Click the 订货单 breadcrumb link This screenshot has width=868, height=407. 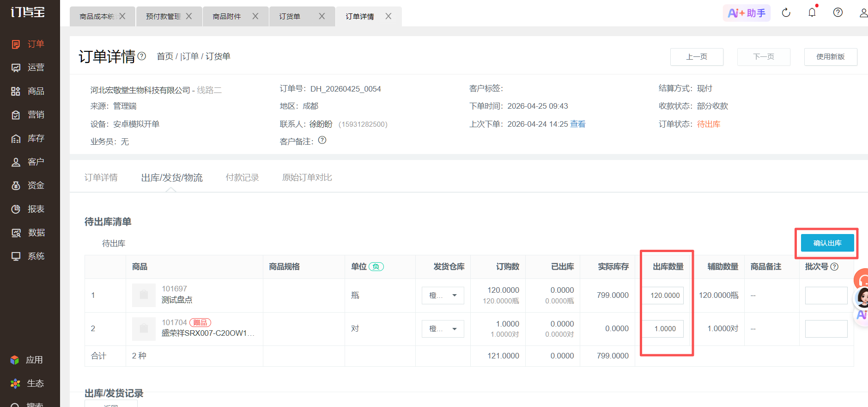218,56
